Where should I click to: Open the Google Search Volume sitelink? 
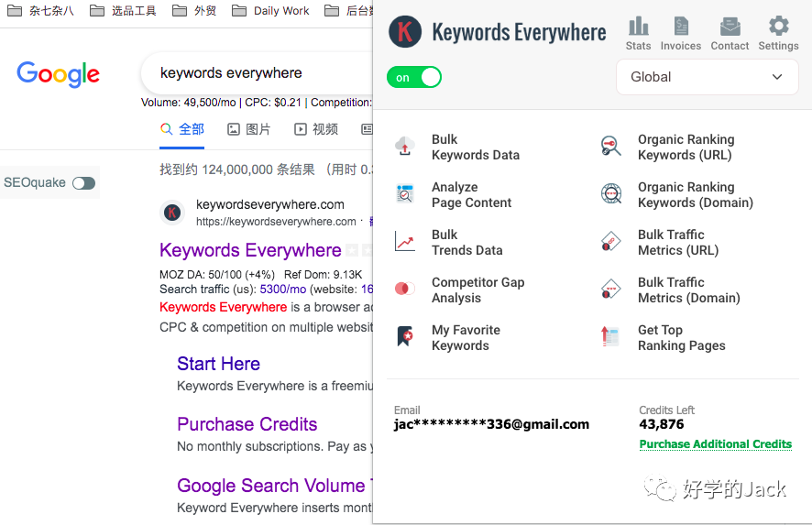pyautogui.click(x=274, y=486)
